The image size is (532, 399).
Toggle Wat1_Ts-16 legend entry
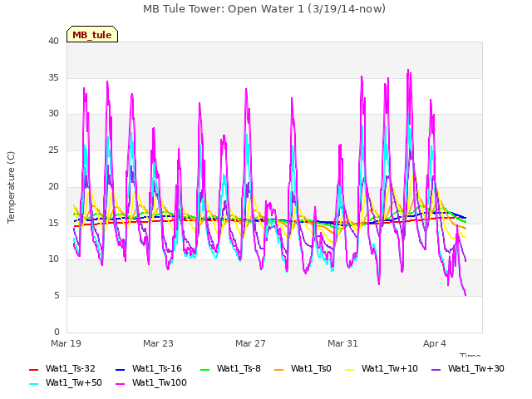click(149, 368)
